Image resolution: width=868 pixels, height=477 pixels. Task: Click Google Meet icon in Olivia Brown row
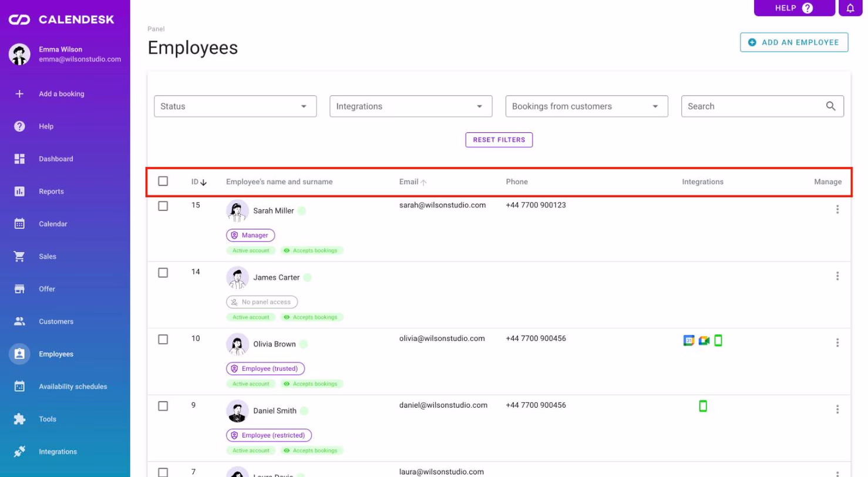[x=704, y=341]
